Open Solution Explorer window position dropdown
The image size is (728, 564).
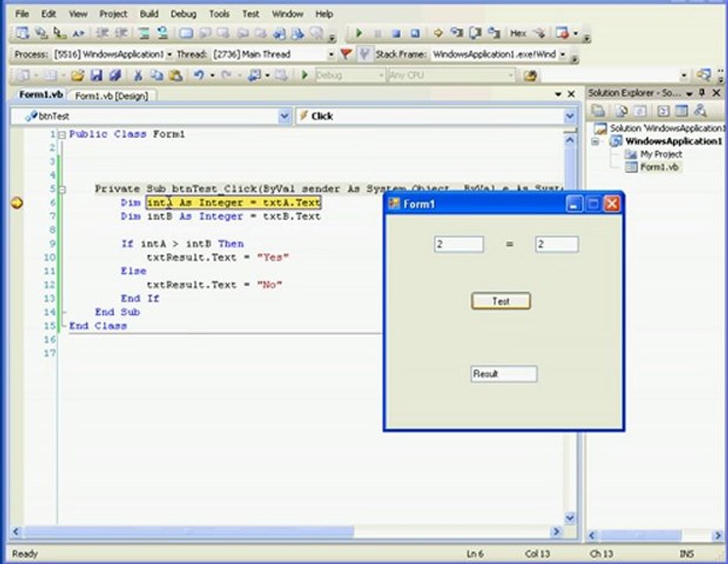pyautogui.click(x=690, y=93)
